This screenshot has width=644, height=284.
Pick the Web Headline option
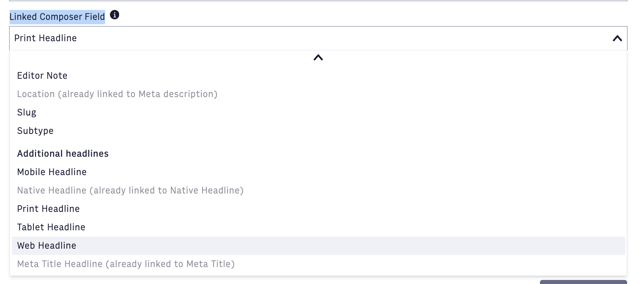(x=318, y=246)
